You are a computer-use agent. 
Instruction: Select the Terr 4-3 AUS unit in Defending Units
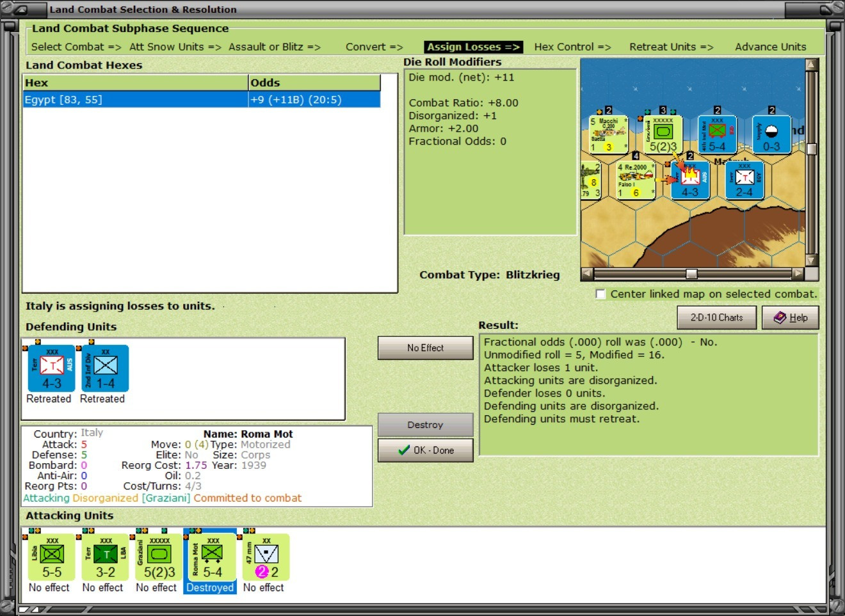tap(52, 368)
